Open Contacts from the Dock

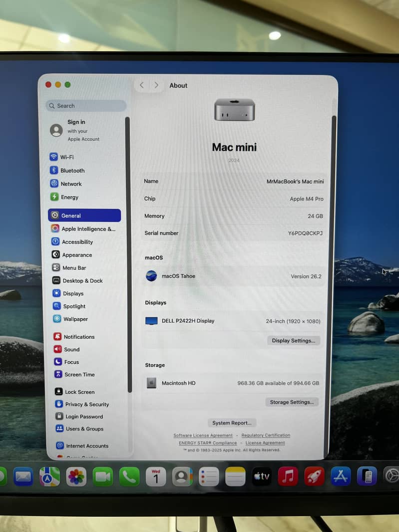click(182, 477)
